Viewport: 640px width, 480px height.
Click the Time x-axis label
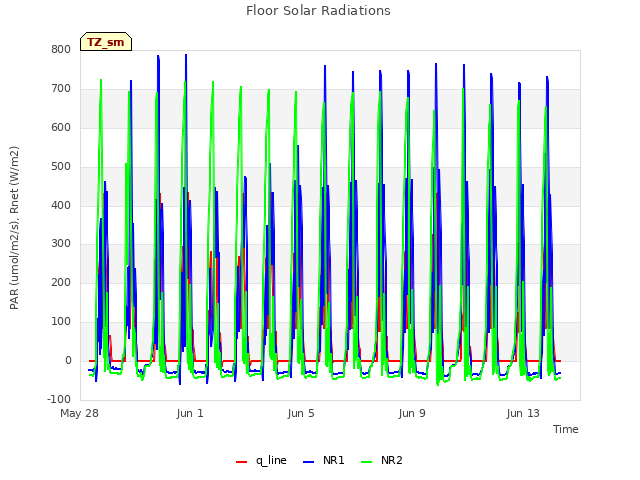click(x=566, y=429)
